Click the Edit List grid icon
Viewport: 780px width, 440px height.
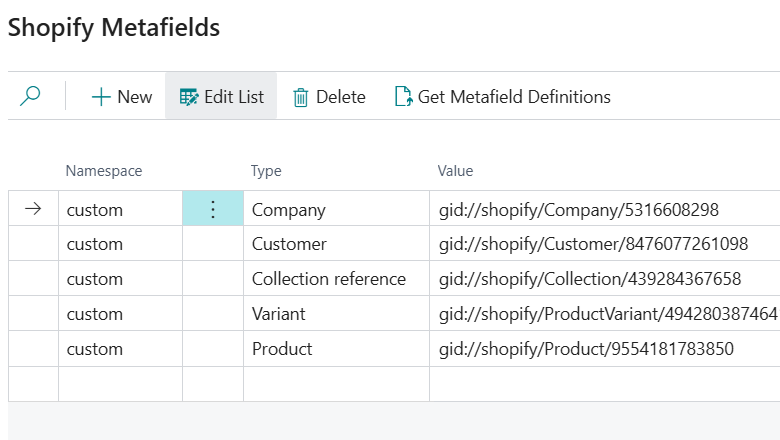(x=189, y=97)
